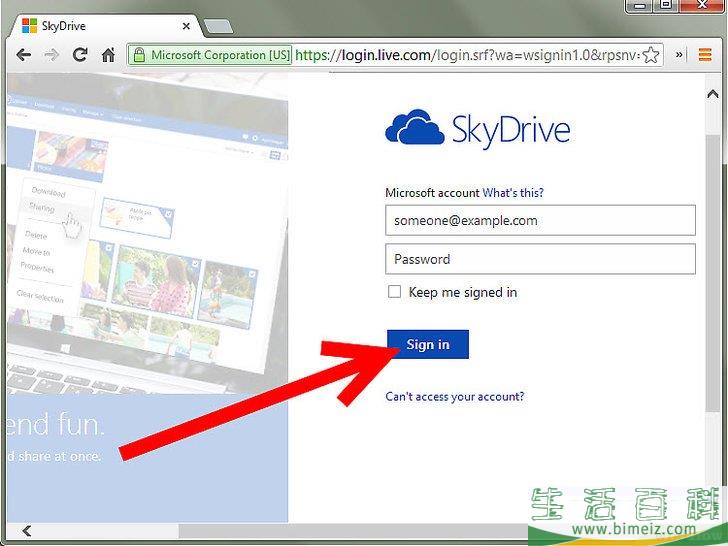Viewport: 728px width, 546px height.
Task: Open a new tab next to SkyDrive
Action: (x=218, y=26)
